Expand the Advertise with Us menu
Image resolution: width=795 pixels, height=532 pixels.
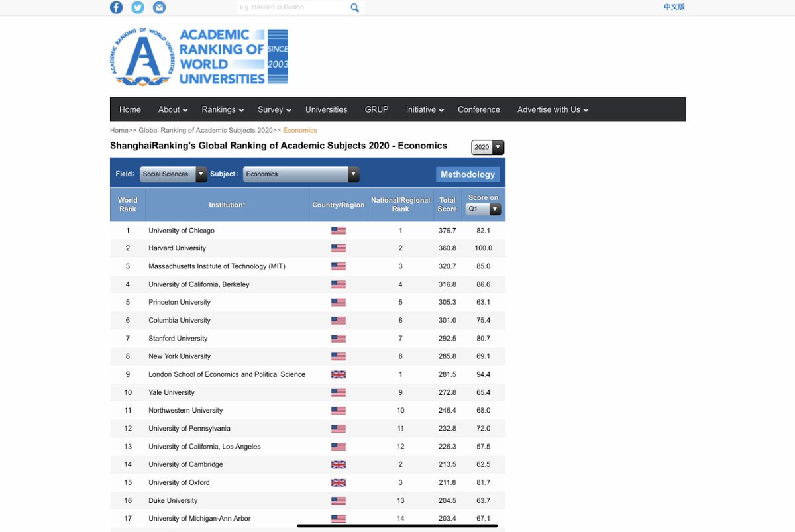(x=553, y=109)
